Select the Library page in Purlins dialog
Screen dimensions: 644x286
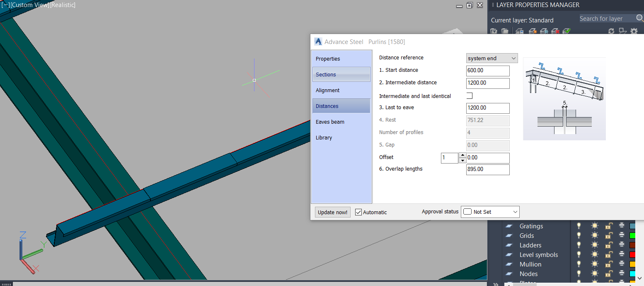(x=341, y=137)
